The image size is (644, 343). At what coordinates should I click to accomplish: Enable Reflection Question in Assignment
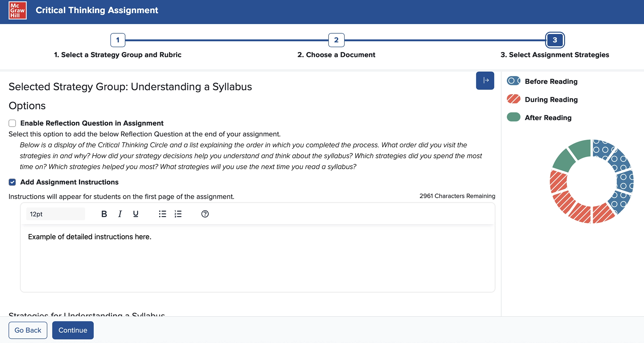click(12, 123)
